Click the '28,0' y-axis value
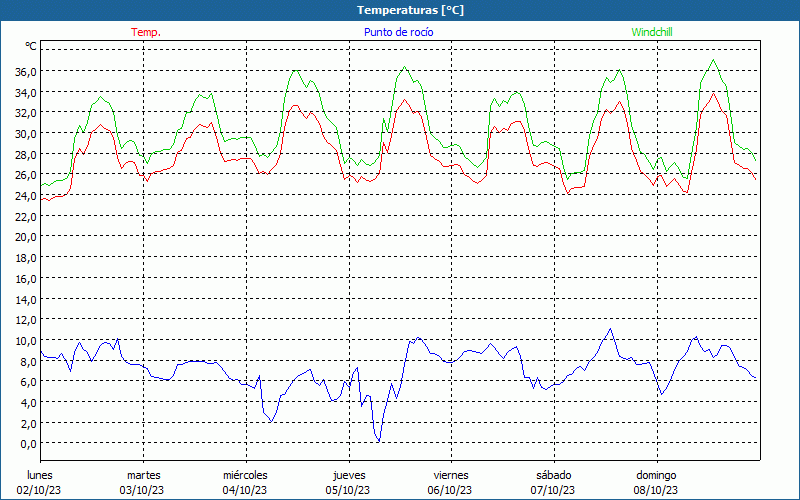The height and width of the screenshot is (500, 800). [x=26, y=154]
